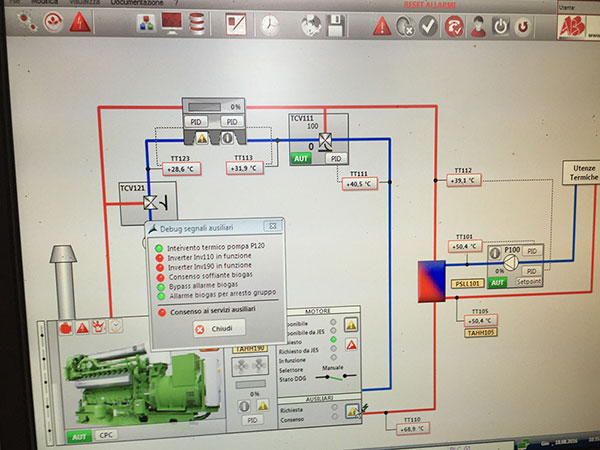Click the TT110 temperature reading field
This screenshot has height=450, width=600.
point(412,428)
